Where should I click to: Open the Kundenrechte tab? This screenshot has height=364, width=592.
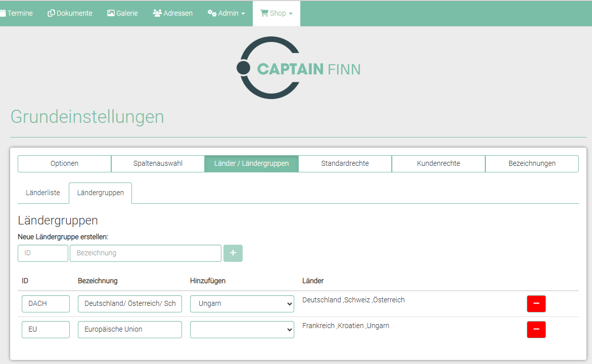tap(438, 164)
